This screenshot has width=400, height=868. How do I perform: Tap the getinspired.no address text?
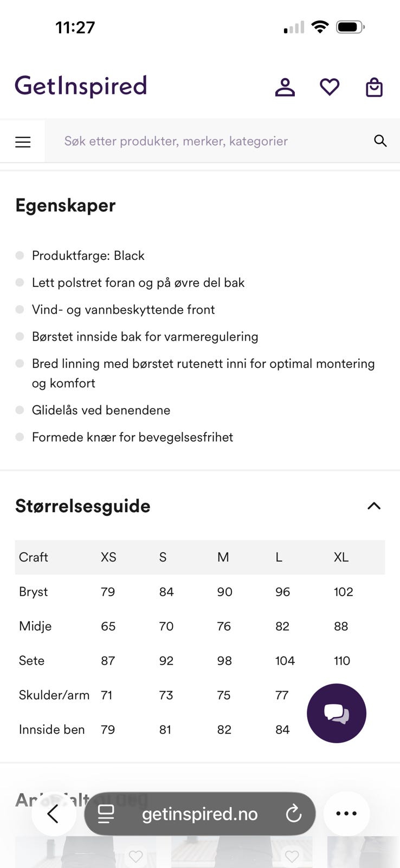(x=199, y=814)
